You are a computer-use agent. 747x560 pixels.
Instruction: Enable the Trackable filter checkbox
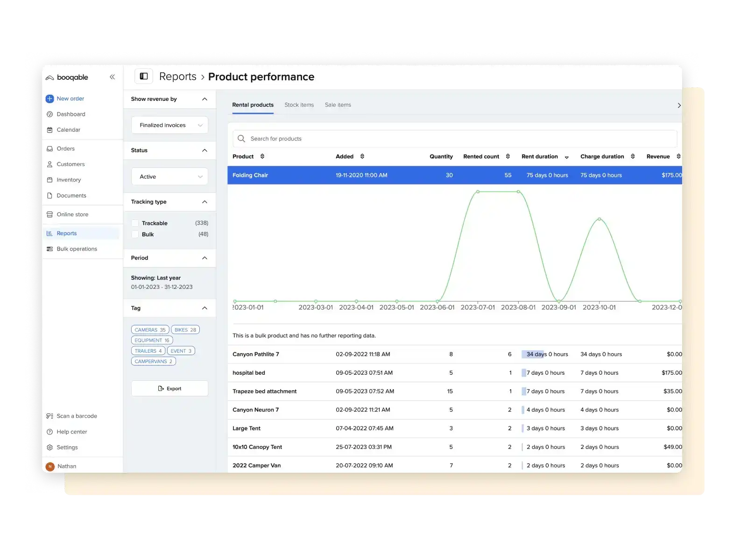(x=135, y=223)
